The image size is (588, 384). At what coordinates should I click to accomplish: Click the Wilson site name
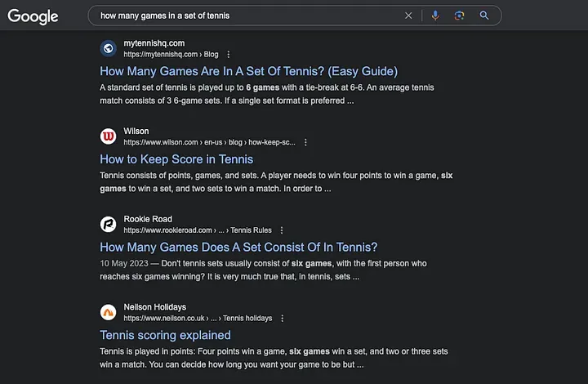click(136, 131)
